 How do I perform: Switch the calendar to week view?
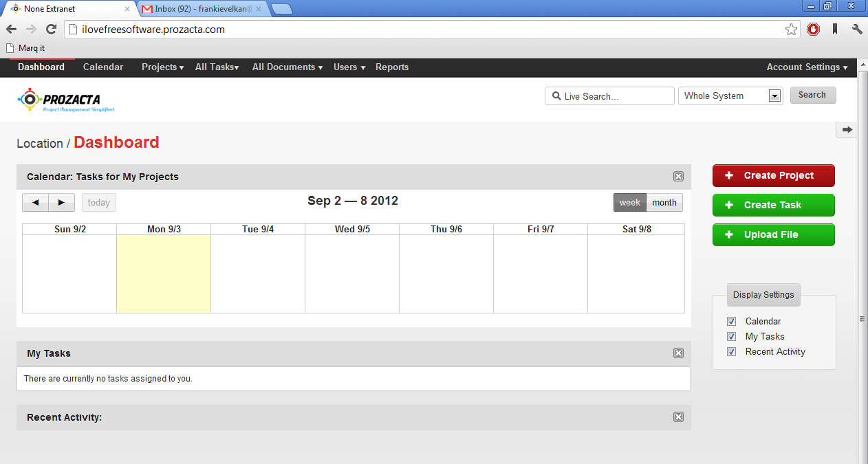[630, 203]
